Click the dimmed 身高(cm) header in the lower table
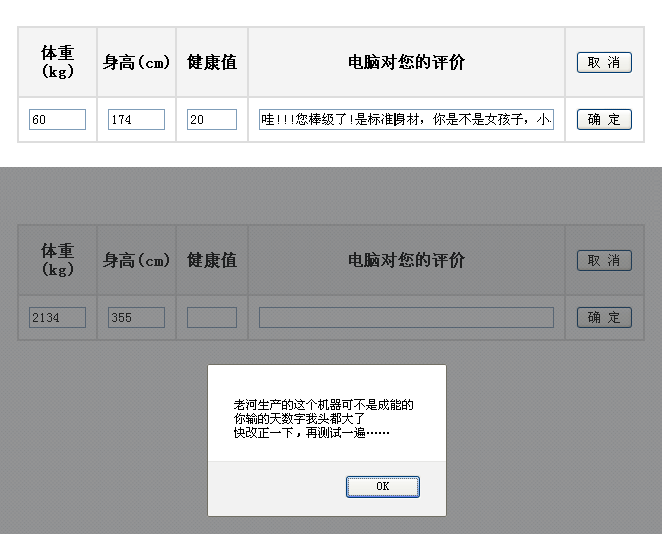This screenshot has width=662, height=534. pyautogui.click(x=136, y=260)
